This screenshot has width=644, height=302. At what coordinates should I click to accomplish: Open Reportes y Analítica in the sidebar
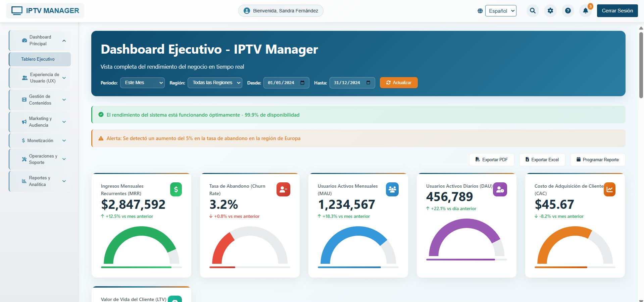[x=39, y=181]
